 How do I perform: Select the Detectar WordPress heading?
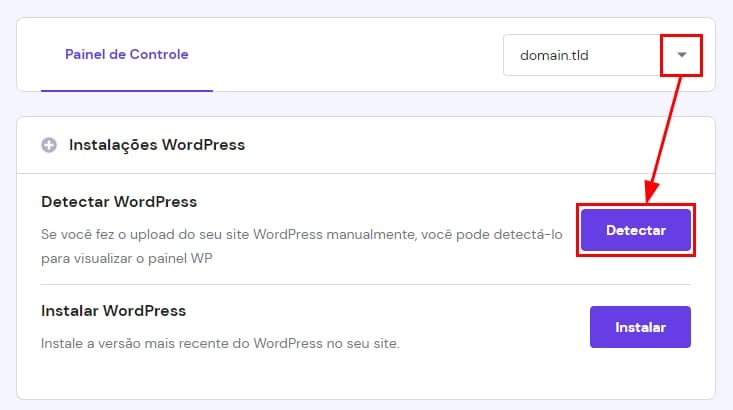click(x=119, y=202)
